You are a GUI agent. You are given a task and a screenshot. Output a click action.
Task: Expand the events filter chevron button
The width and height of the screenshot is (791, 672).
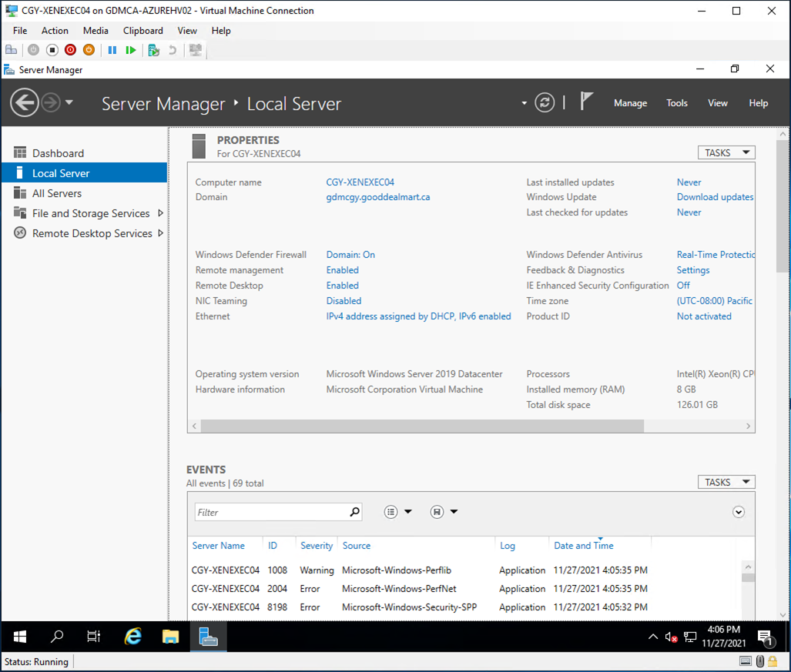(x=738, y=512)
